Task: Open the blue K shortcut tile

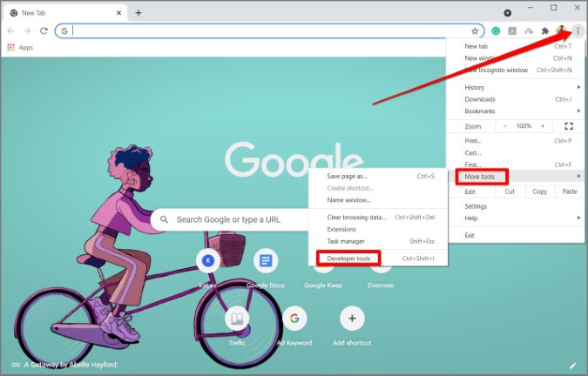Action: pyautogui.click(x=208, y=260)
